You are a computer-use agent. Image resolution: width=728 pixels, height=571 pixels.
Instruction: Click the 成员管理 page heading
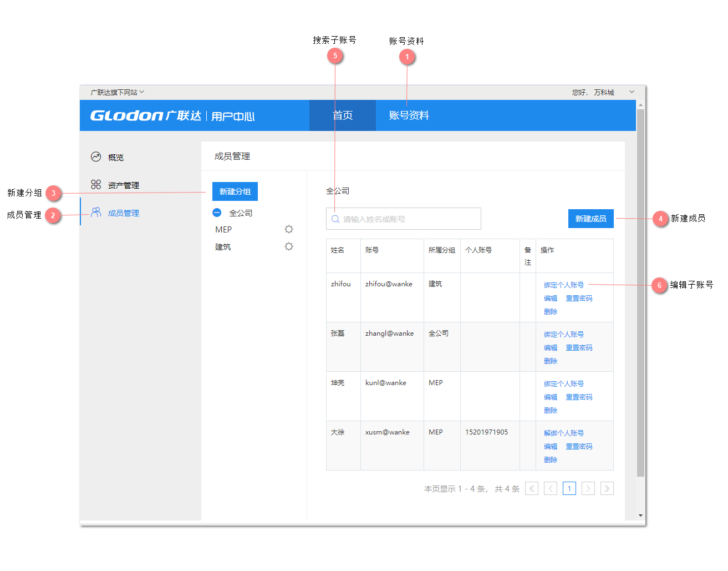point(232,156)
